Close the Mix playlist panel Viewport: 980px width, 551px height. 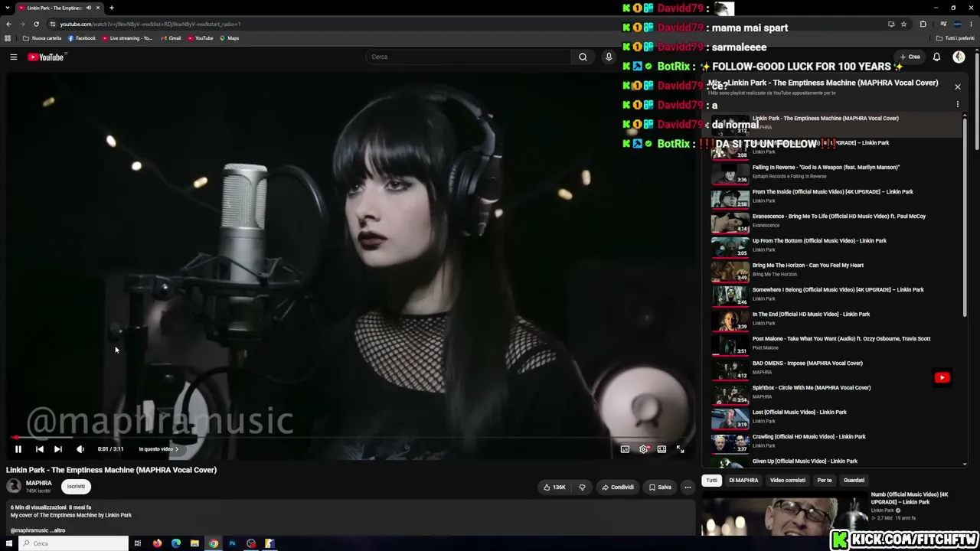(x=957, y=86)
